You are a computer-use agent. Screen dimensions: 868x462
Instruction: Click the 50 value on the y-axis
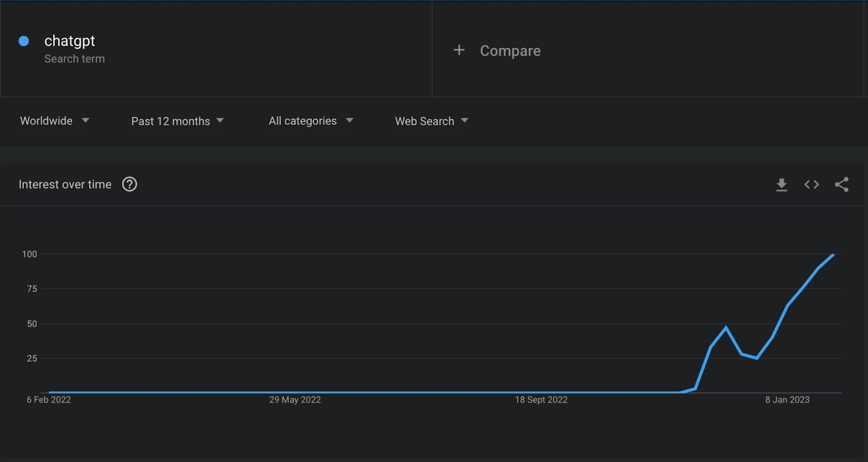32,324
